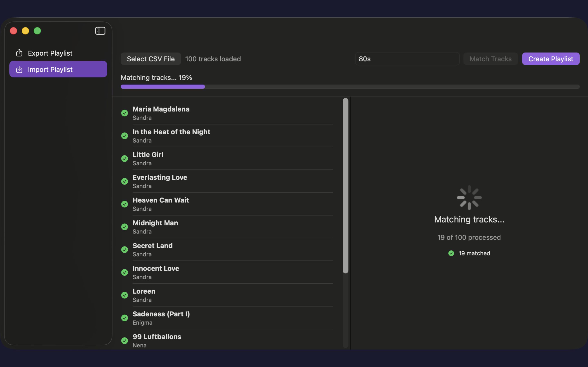Toggle the match indicator on Loreen
Image resolution: width=588 pixels, height=367 pixels.
tap(124, 295)
